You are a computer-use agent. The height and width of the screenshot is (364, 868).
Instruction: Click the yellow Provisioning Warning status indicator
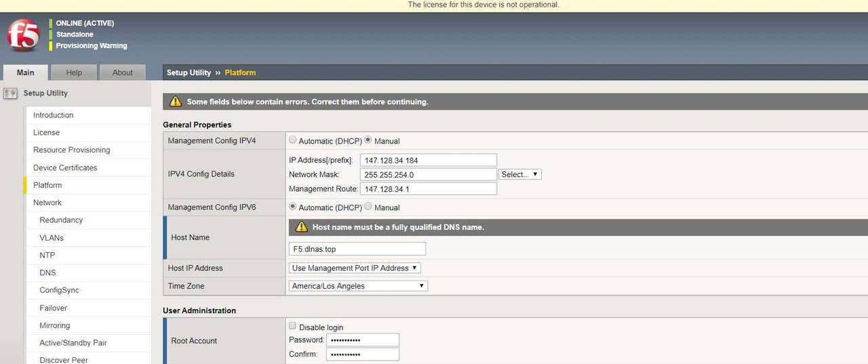50,46
